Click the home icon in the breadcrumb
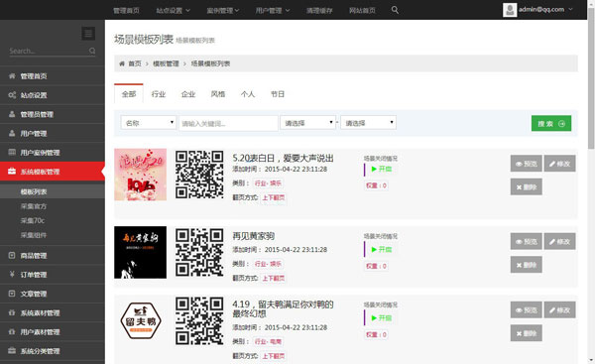 [122, 63]
